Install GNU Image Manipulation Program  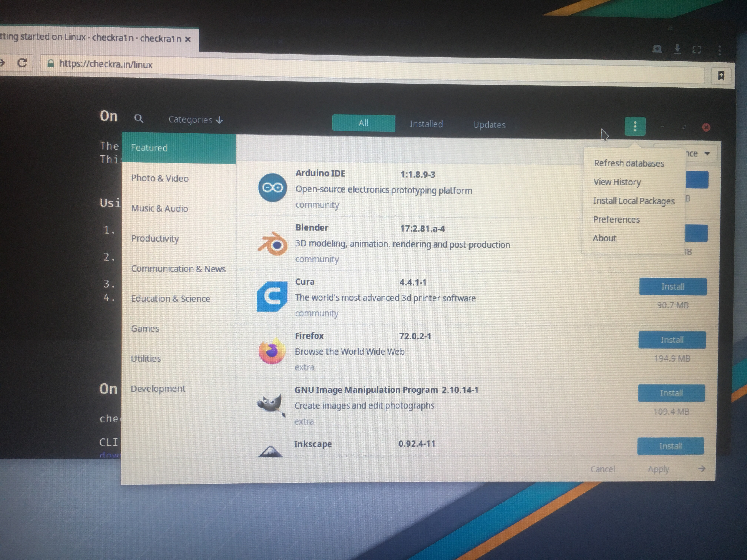click(x=671, y=393)
